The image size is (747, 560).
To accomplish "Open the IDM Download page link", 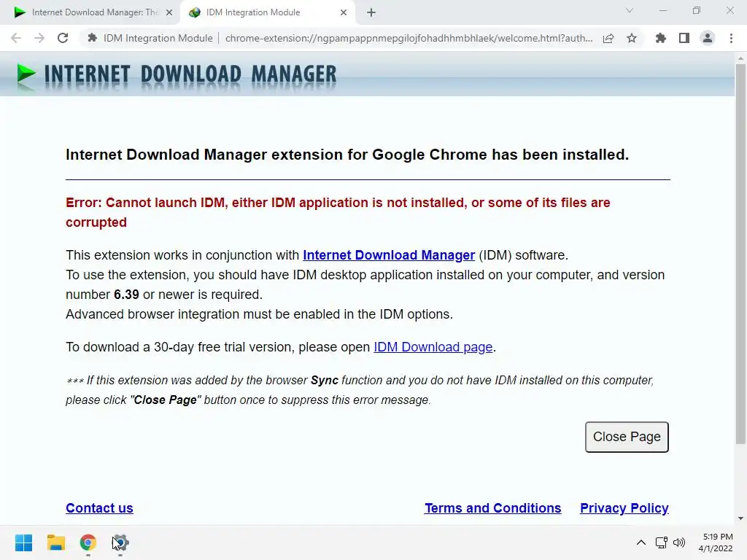I will coord(433,347).
